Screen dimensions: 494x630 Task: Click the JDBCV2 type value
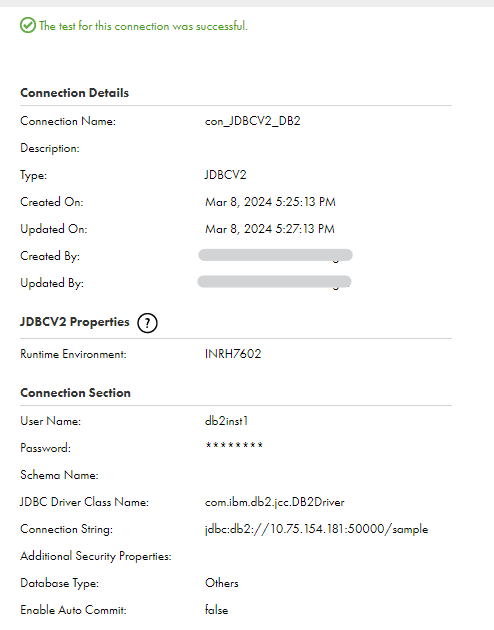(x=225, y=175)
